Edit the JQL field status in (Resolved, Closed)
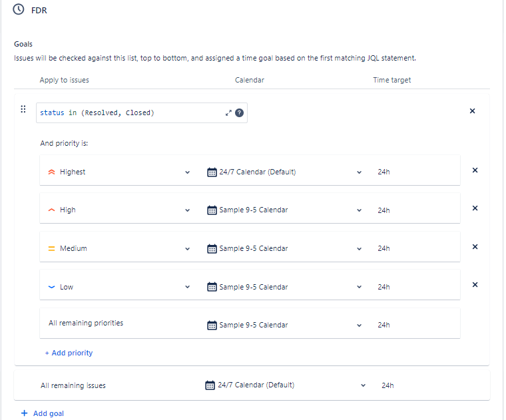This screenshot has height=420, width=506. tap(142, 113)
